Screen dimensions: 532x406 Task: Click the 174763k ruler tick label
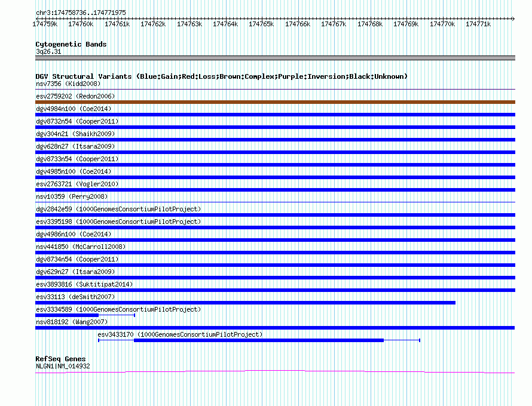point(189,24)
